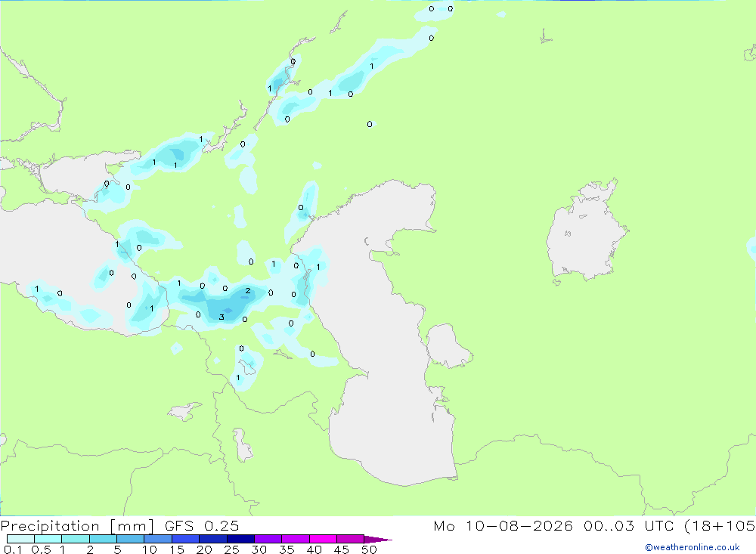Click the 'Precipitation [mm]' title text
Screen dimensions: 756x554
click(x=77, y=526)
